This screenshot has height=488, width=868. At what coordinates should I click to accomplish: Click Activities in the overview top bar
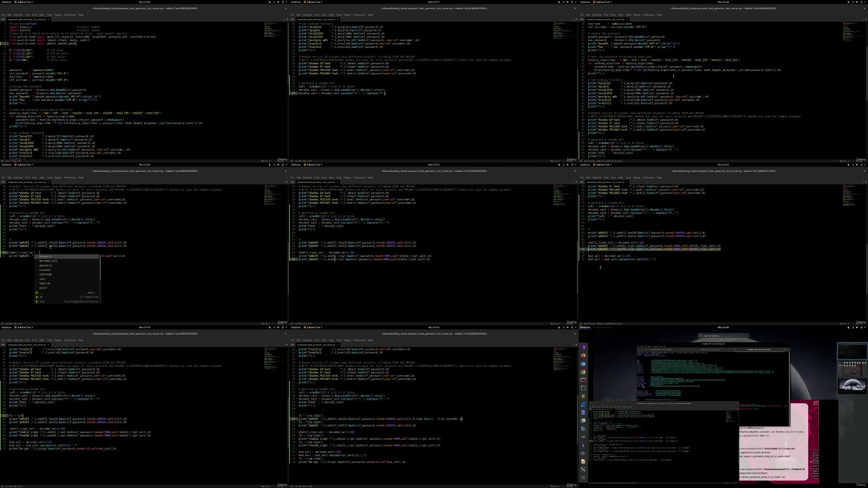click(585, 327)
